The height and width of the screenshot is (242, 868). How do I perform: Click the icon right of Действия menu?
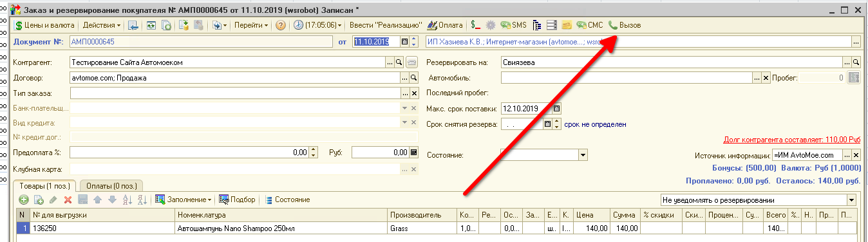tap(133, 25)
